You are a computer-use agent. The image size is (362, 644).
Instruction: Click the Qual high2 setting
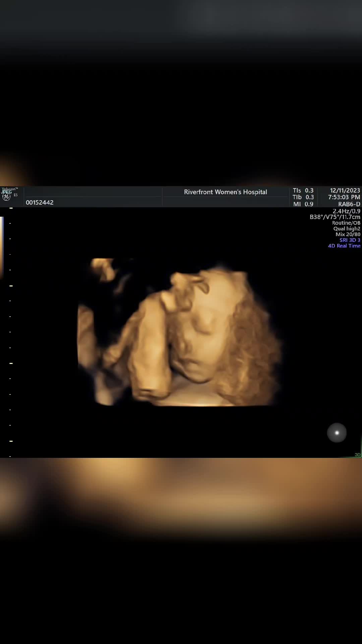[347, 228]
